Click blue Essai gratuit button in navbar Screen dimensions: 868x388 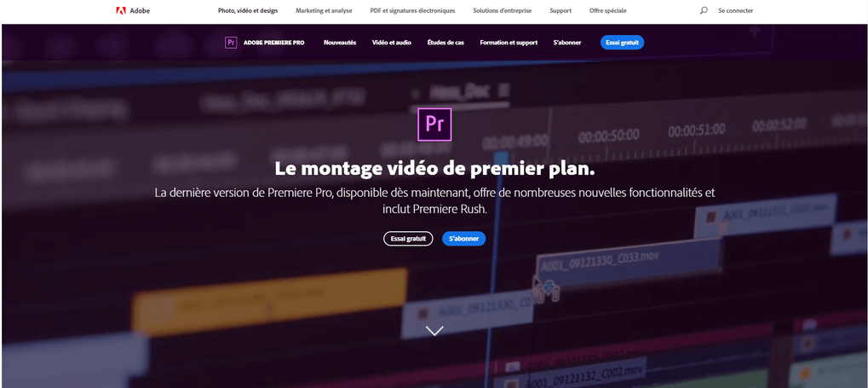pyautogui.click(x=622, y=43)
